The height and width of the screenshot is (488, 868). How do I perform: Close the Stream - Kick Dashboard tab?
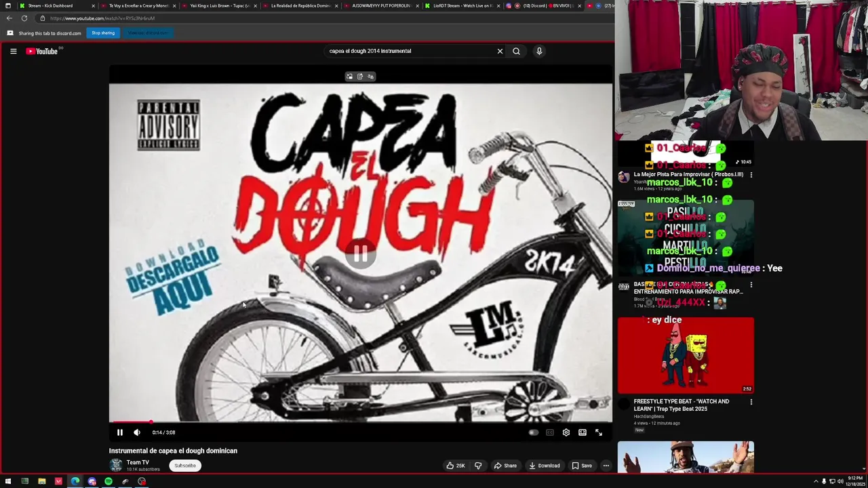[94, 5]
